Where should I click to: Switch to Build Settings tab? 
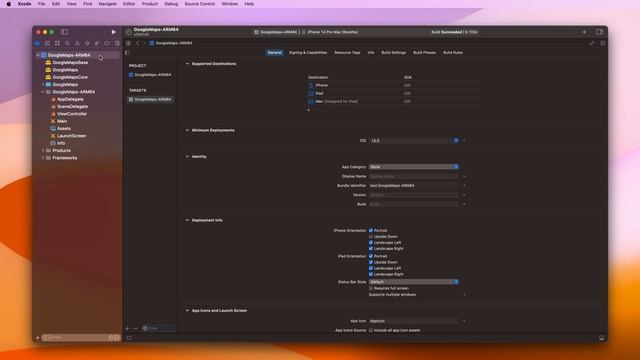[393, 53]
